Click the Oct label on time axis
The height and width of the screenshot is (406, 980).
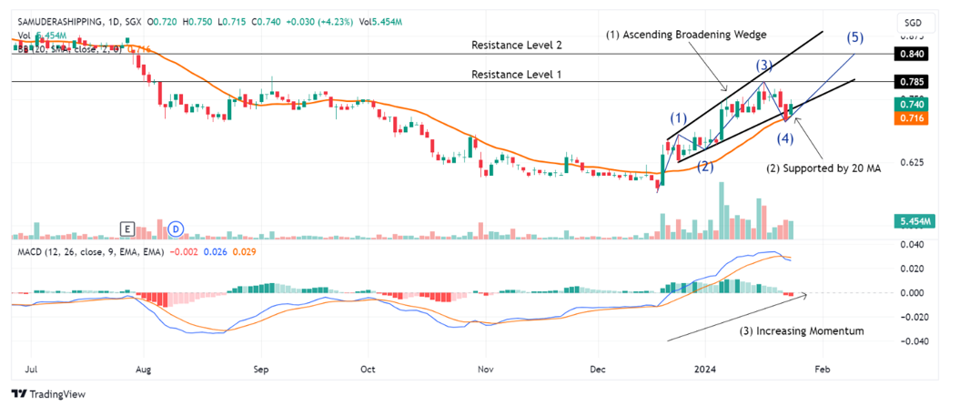[368, 369]
